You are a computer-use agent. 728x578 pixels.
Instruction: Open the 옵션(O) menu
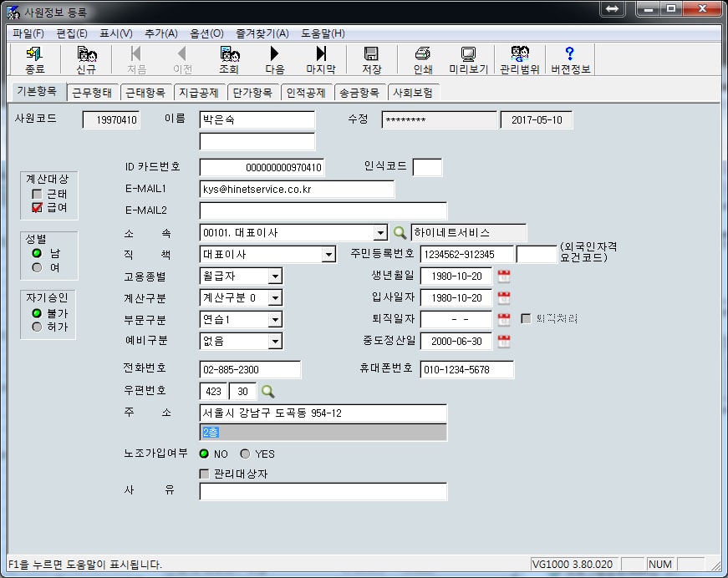coord(206,33)
